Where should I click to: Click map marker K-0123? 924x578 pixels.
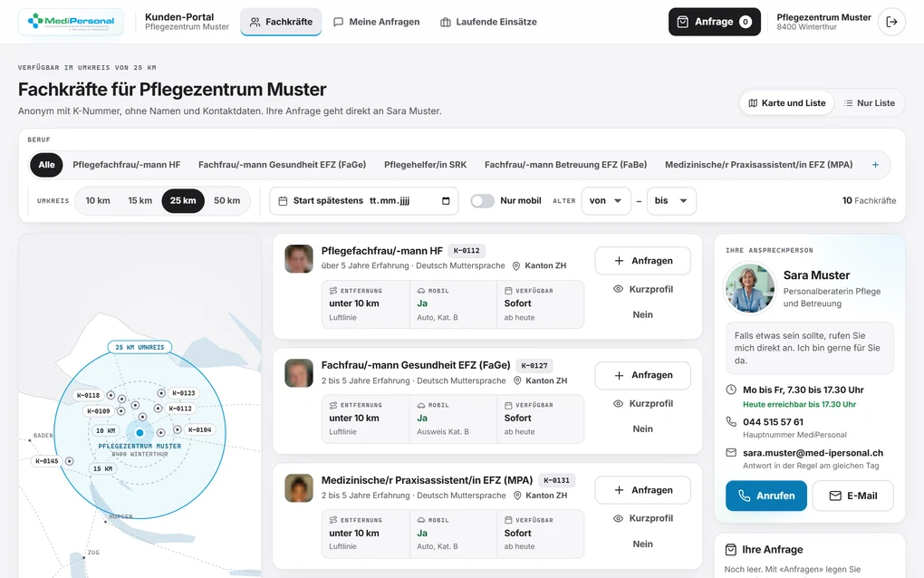(x=183, y=393)
